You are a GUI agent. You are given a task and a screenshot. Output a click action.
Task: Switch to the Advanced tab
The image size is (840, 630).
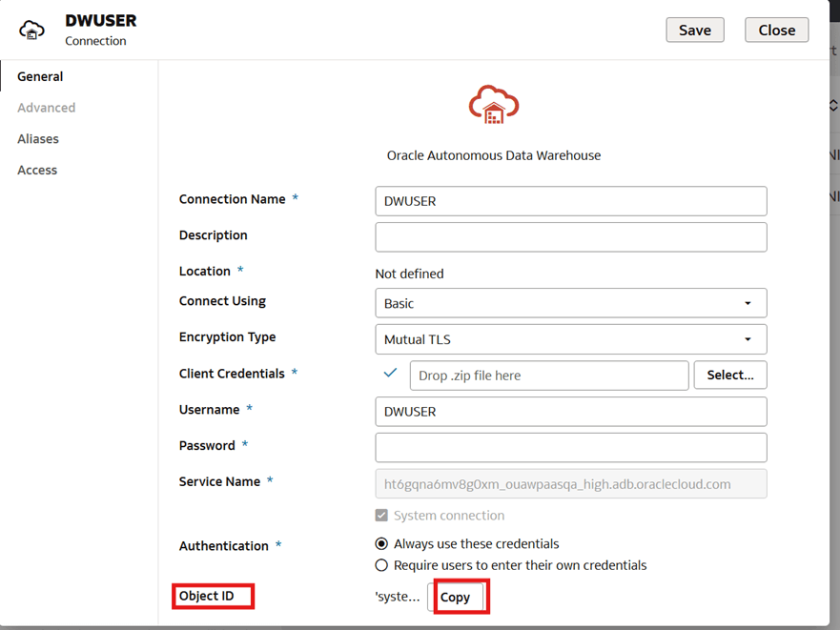coord(46,108)
